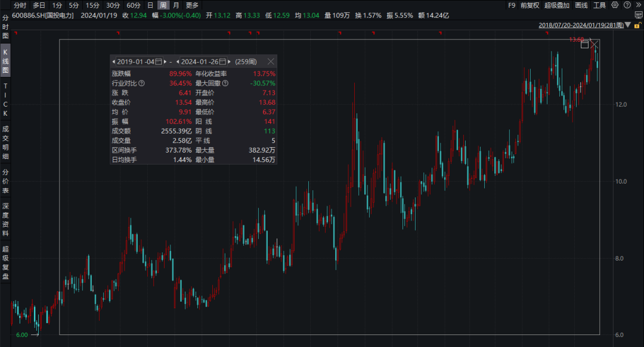The image size is (644, 347).
Task: Open calendar picker for end date 2024-01-26
Action: click(222, 61)
